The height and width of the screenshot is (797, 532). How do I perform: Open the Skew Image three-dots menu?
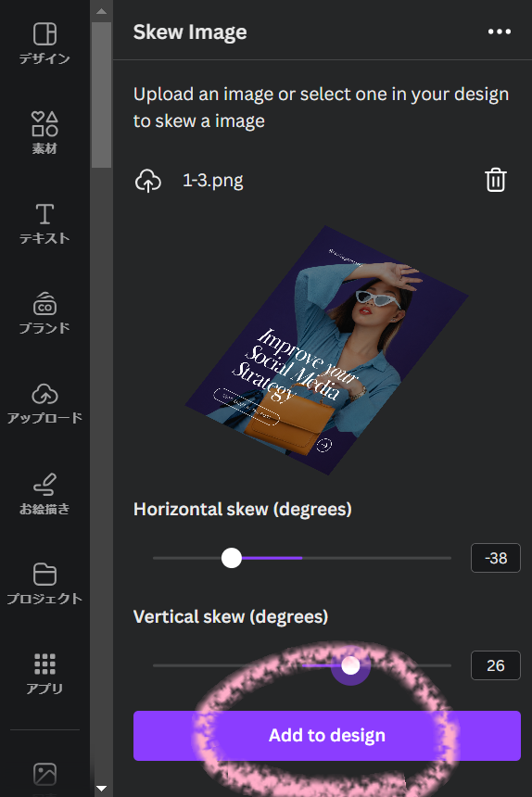pyautogui.click(x=499, y=32)
